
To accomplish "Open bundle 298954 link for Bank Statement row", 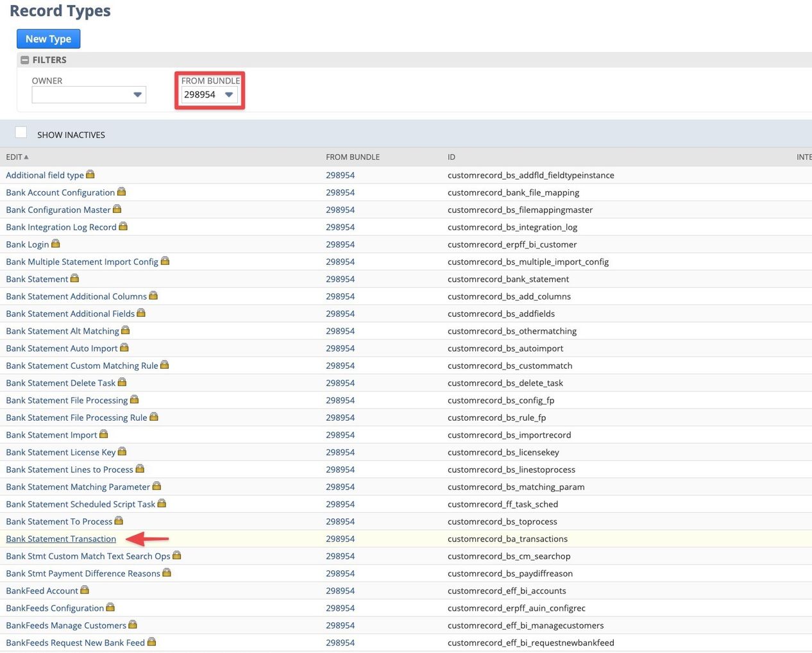I will tap(340, 279).
